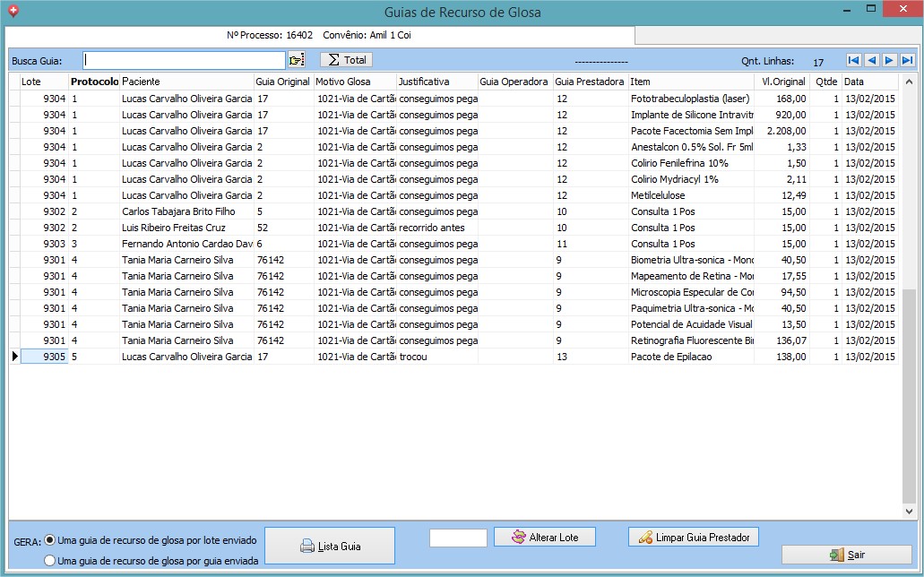The height and width of the screenshot is (577, 924).
Task: Click the red cross app icon in title bar
Action: 12,12
